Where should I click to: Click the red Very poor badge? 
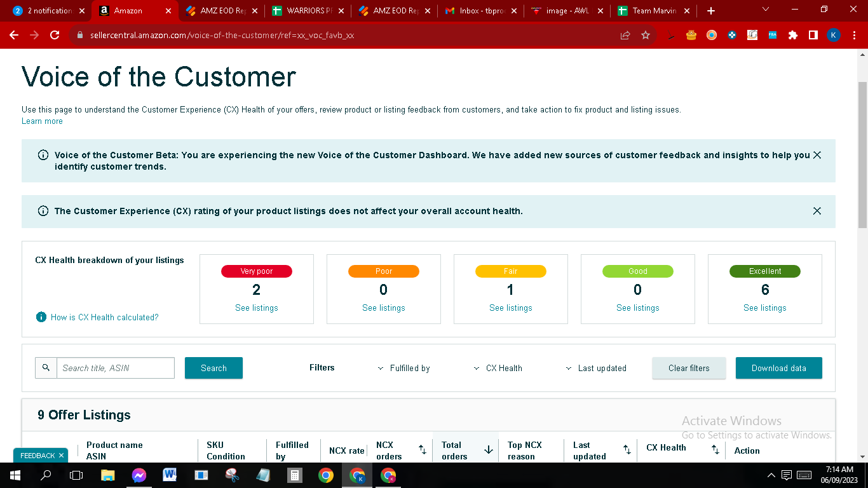[x=257, y=271]
